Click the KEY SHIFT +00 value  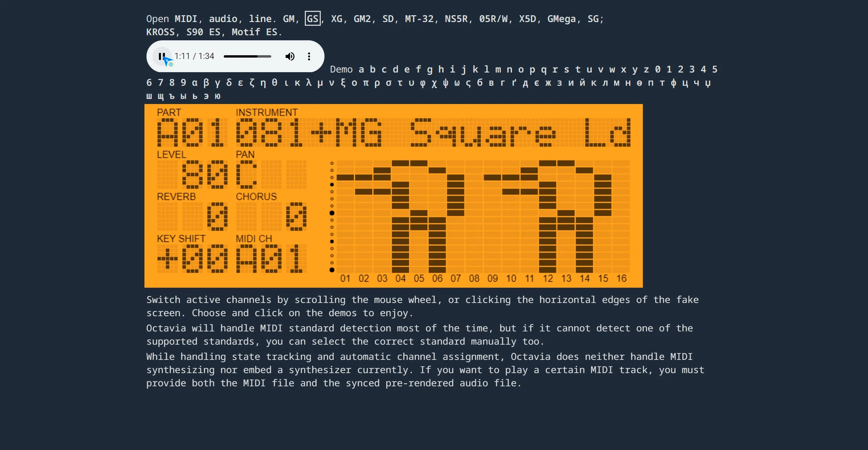(x=192, y=259)
